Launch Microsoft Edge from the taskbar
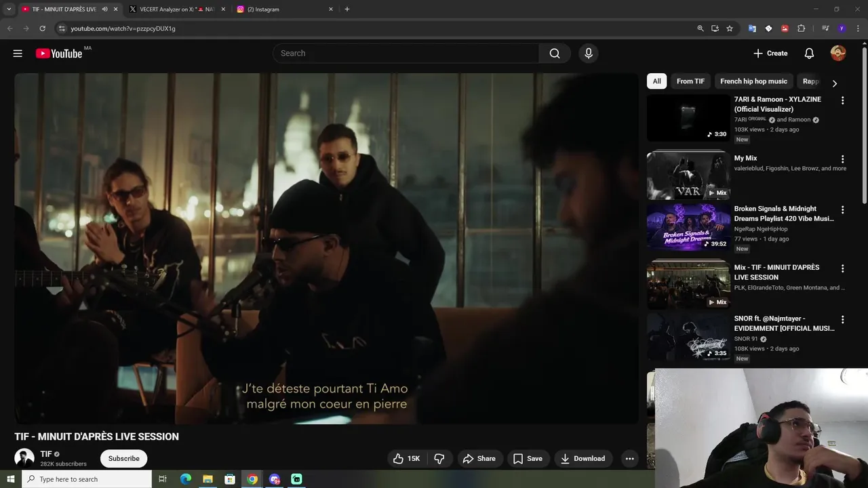This screenshot has height=488, width=868. coord(185,479)
